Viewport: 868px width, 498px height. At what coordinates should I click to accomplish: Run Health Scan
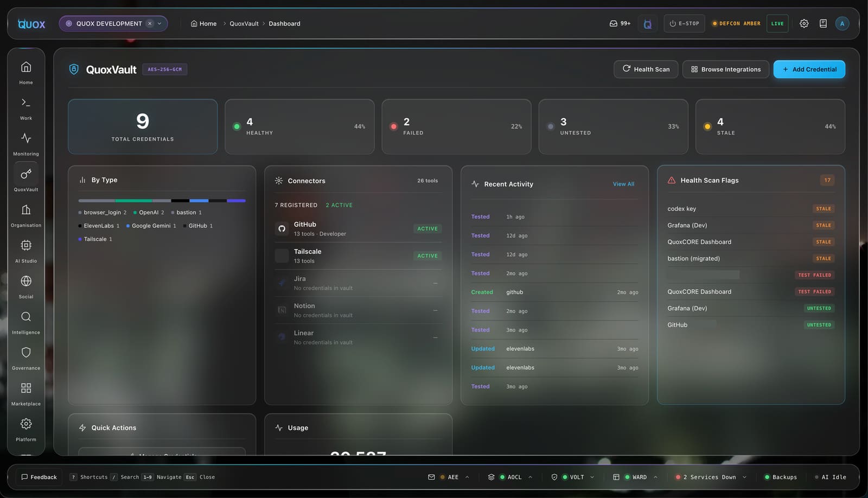pyautogui.click(x=646, y=69)
